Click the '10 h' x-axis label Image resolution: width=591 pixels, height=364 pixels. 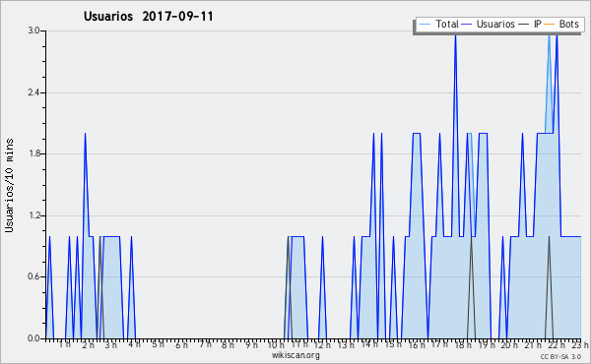276,344
